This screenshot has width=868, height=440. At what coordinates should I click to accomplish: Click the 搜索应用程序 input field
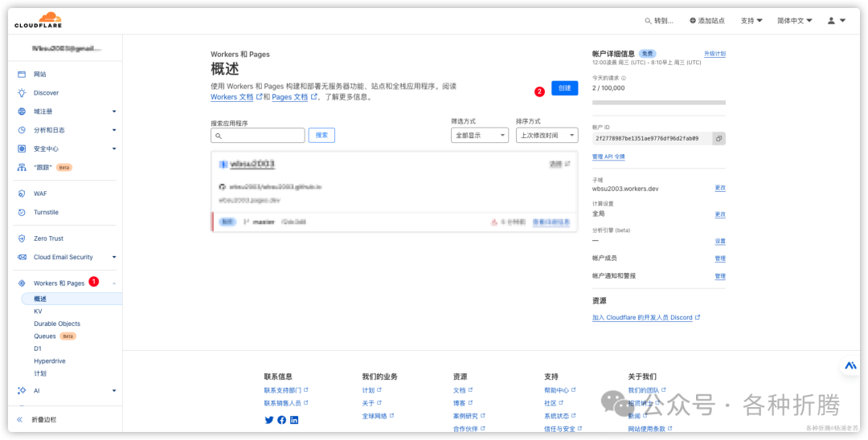coord(257,136)
